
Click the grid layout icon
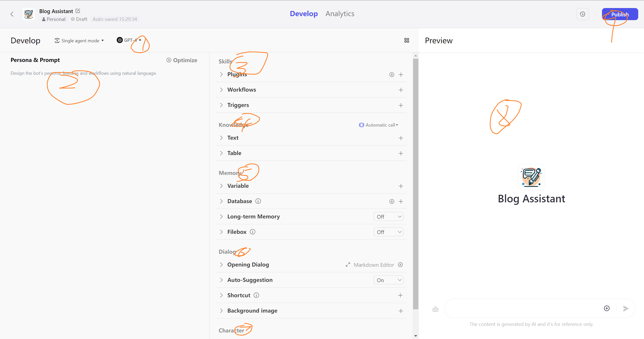[x=407, y=40]
